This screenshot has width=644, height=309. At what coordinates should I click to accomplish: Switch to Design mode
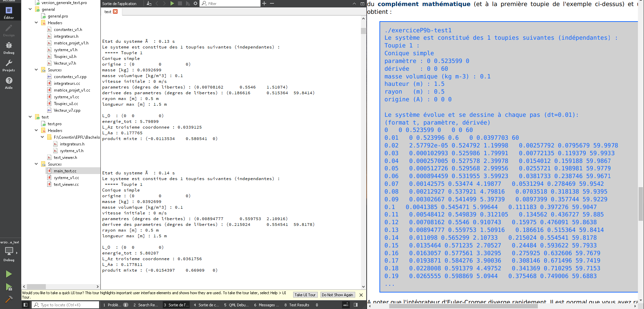[x=9, y=30]
